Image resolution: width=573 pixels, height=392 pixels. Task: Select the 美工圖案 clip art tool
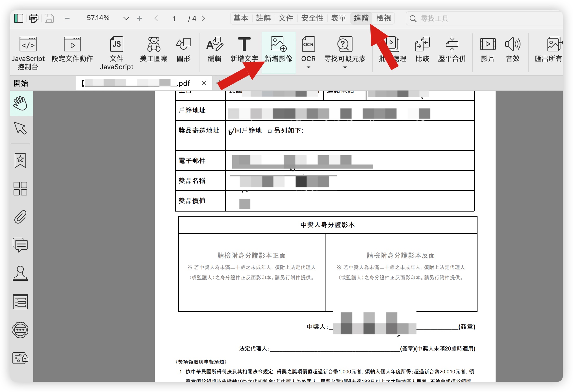pyautogui.click(x=154, y=49)
